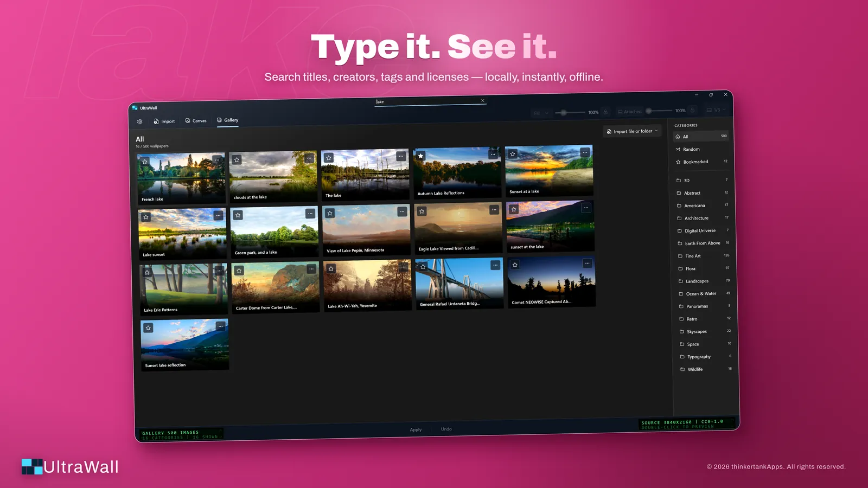Toggle the first zoom lock icon
This screenshot has height=488, width=868.
[606, 112]
